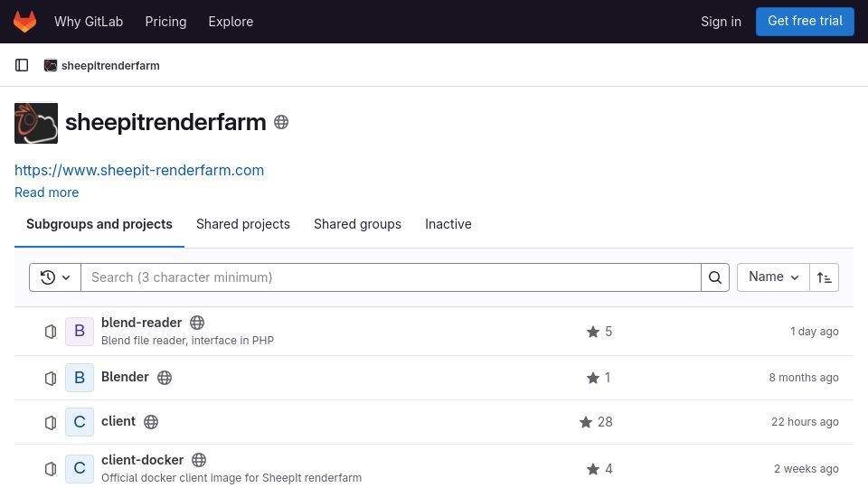Viewport: 868px width, 488px height.
Task: Toggle sort direction ascending icon
Action: tap(825, 277)
